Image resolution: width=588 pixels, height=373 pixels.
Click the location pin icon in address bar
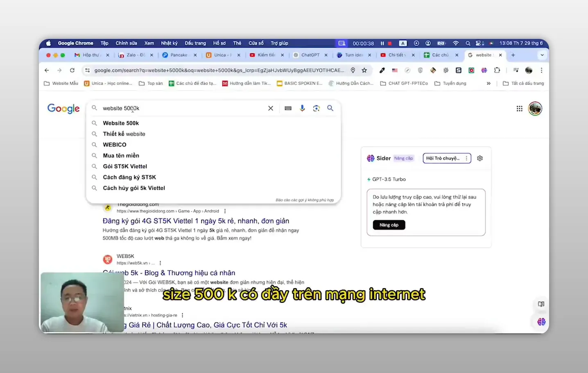353,71
